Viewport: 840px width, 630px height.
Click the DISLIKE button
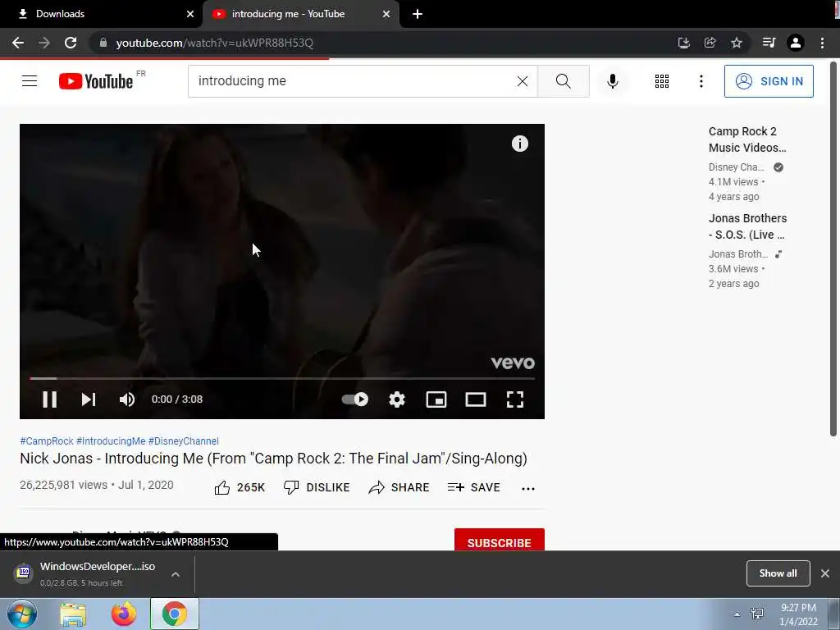[x=317, y=487]
